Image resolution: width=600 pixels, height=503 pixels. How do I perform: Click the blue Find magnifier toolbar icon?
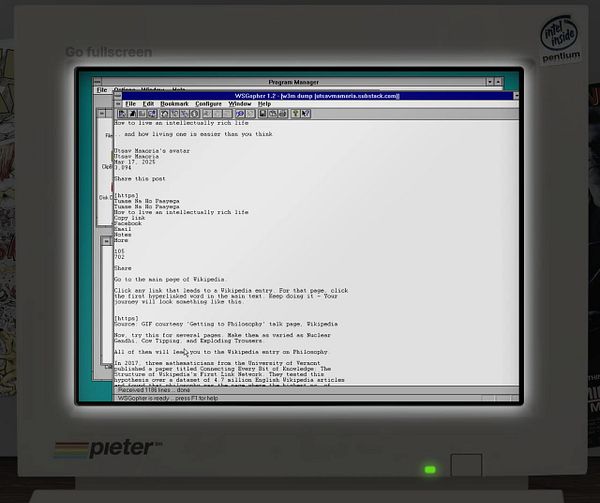(240, 114)
